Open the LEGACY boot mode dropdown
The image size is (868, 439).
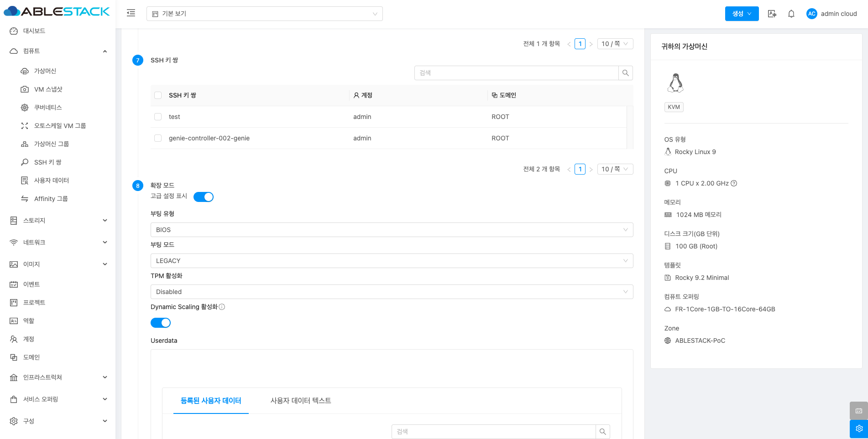[392, 261]
